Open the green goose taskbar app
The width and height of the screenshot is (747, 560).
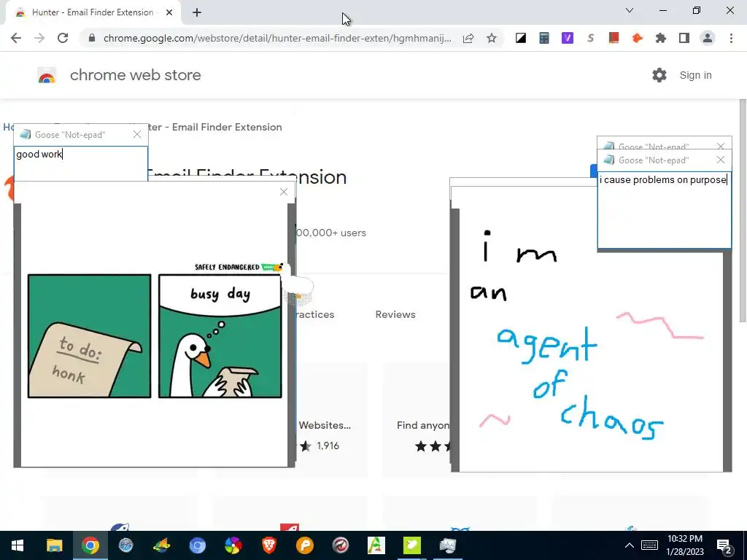411,545
